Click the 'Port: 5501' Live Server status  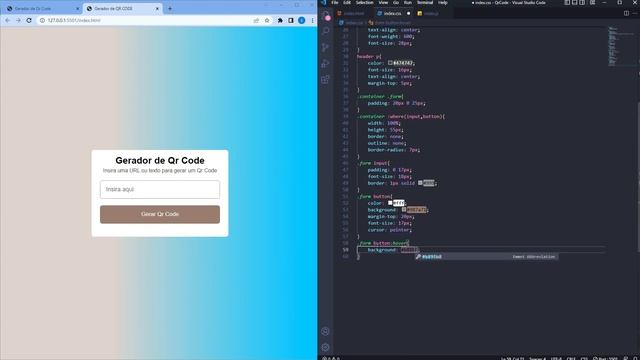(x=605, y=358)
